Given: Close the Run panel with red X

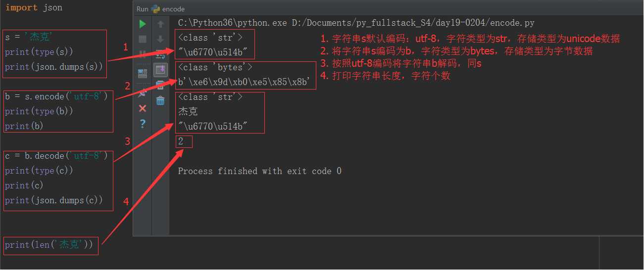Looking at the screenshot, I should [x=143, y=108].
